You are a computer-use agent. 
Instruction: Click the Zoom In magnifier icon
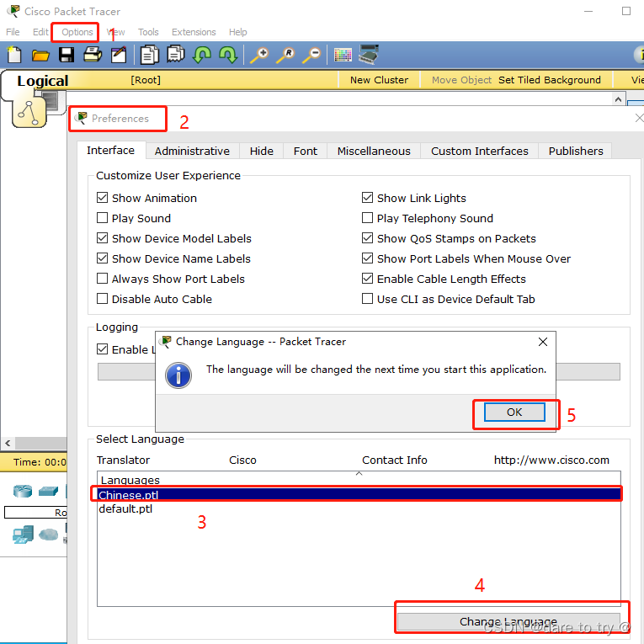[x=259, y=55]
